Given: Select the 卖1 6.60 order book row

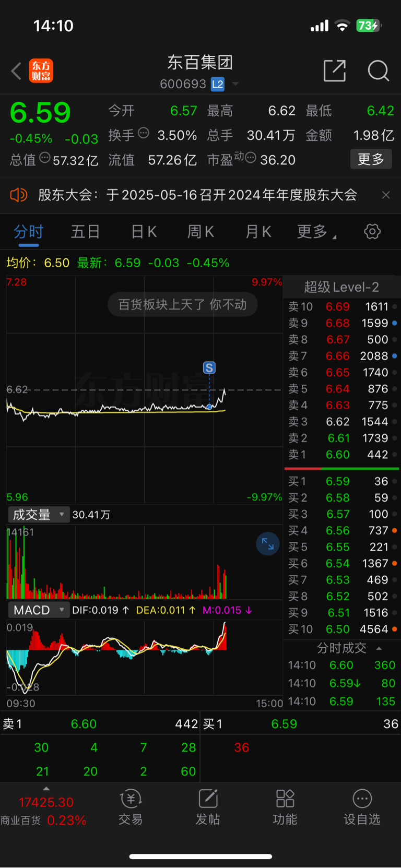Looking at the screenshot, I should (x=342, y=455).
